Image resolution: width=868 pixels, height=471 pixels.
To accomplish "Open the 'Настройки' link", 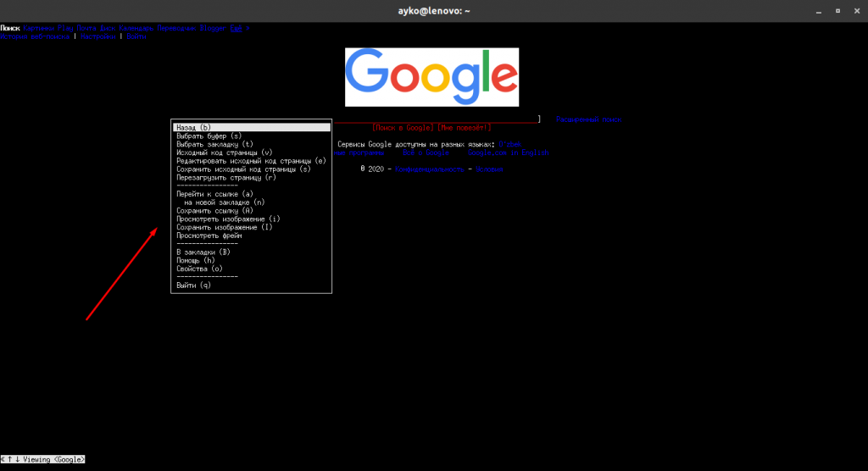I will [x=98, y=36].
